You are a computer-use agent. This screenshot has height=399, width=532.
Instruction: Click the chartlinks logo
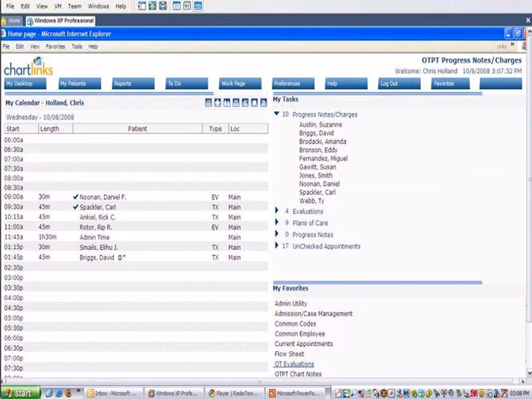[x=29, y=66]
